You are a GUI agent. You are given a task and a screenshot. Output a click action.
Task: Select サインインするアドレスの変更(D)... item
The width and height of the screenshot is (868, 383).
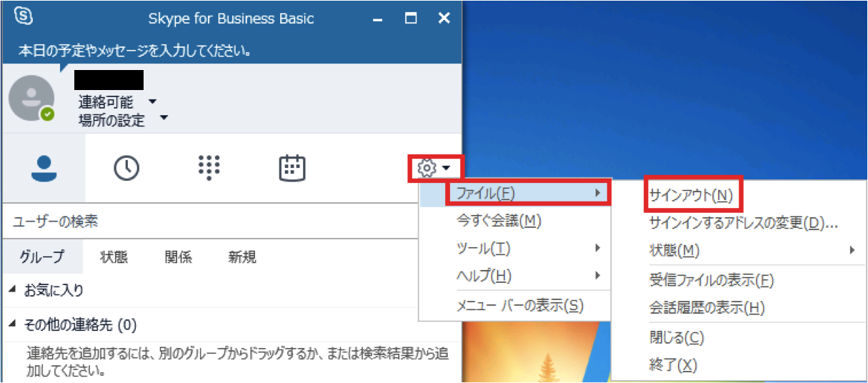tap(739, 223)
